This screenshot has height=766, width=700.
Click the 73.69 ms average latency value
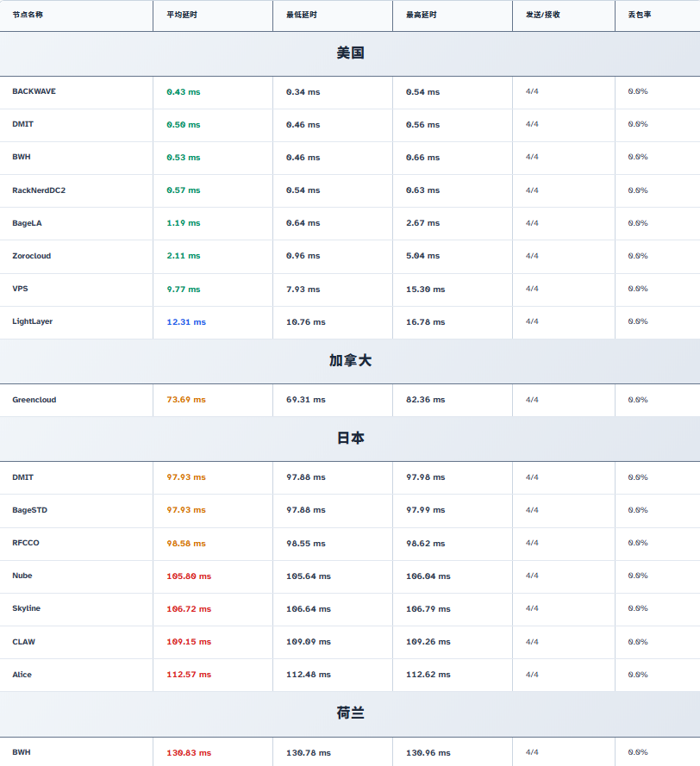pos(186,400)
